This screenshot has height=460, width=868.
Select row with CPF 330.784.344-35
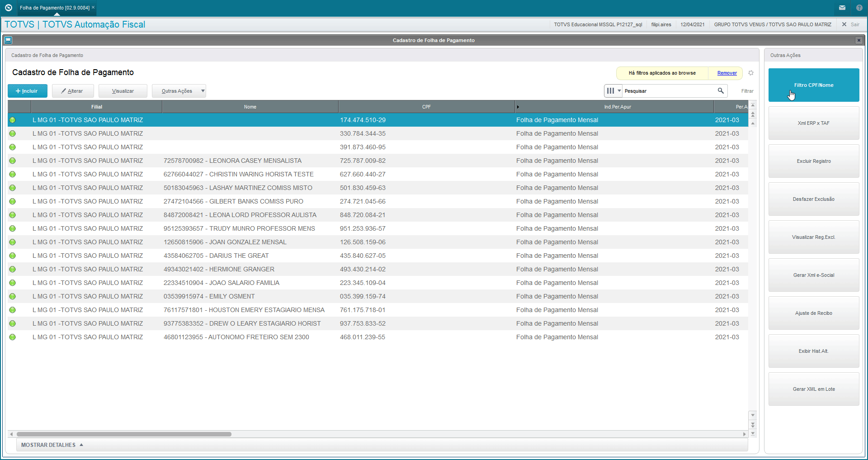(x=377, y=133)
